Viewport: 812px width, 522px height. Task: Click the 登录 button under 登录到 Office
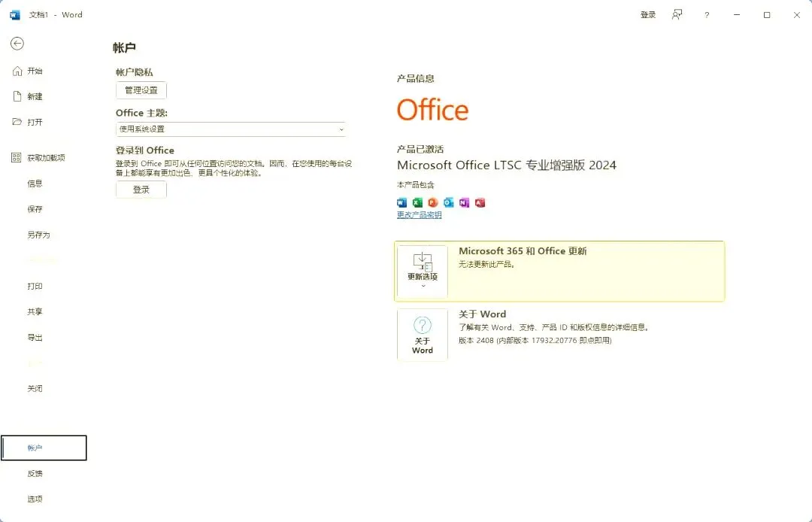[x=141, y=190]
